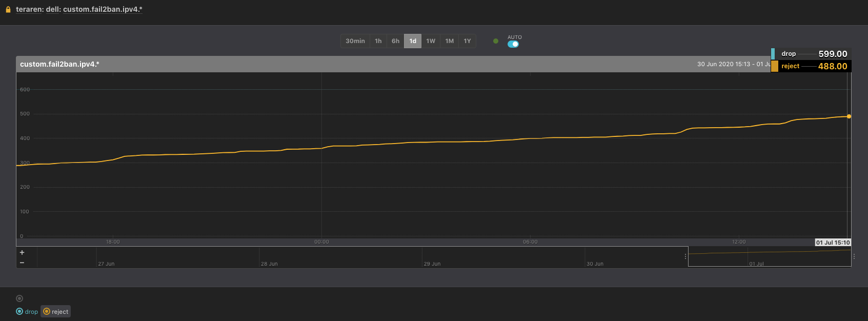Click the grey select-all series circle
Screen dimensions: 868x321
[19, 298]
